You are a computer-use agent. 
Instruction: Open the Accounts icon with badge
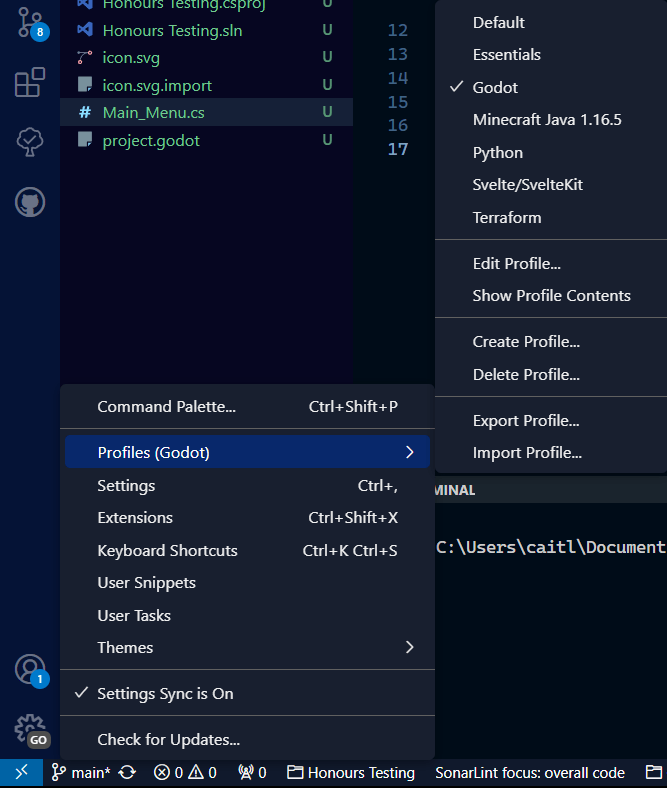coord(30,670)
